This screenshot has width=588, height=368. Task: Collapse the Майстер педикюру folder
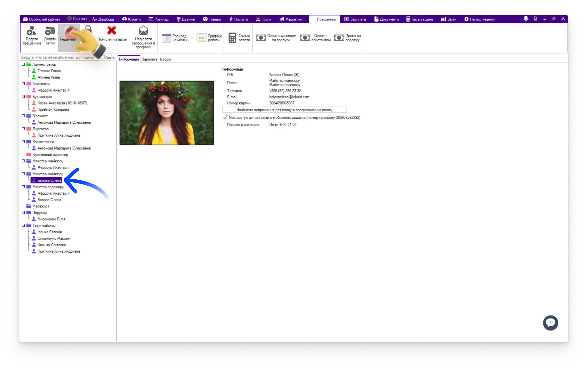click(x=23, y=187)
